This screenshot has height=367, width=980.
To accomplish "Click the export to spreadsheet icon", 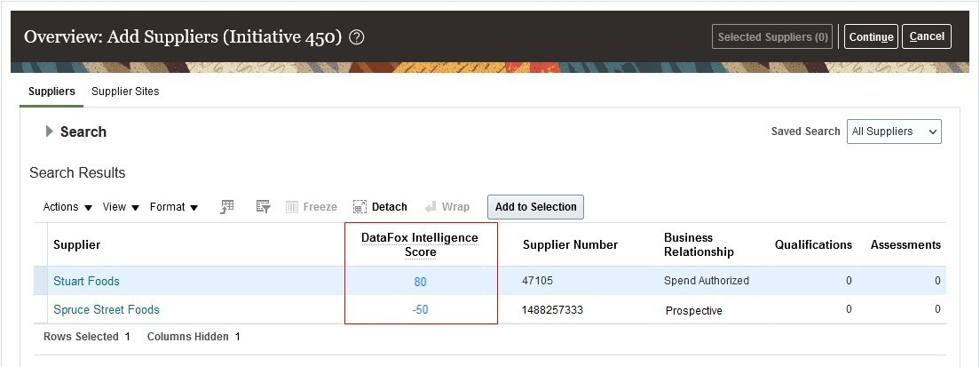I will tap(227, 207).
